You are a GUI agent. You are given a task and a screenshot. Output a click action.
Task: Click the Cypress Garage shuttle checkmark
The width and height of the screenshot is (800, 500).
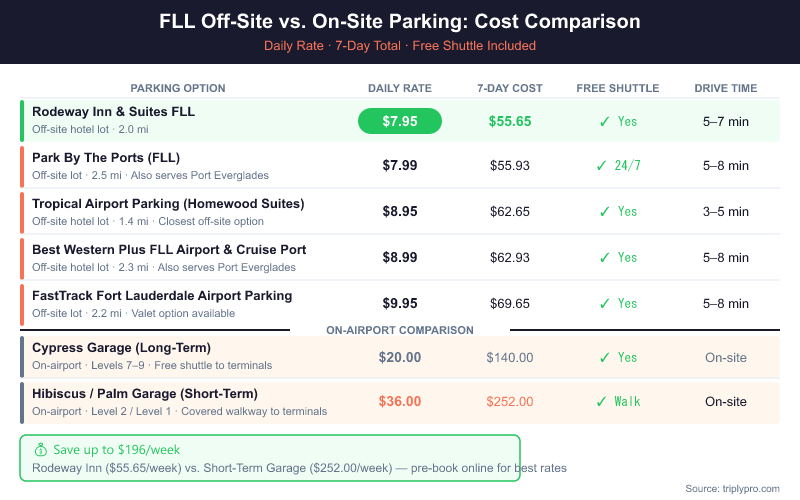pos(604,357)
